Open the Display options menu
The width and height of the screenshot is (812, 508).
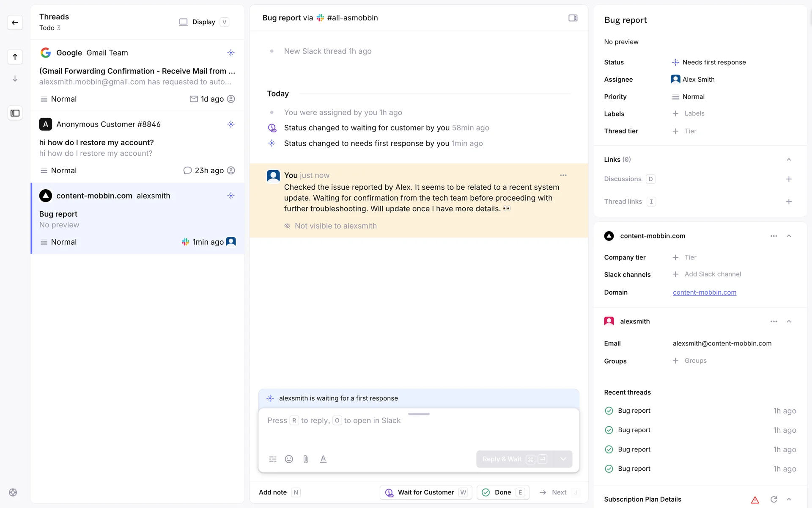click(x=204, y=22)
